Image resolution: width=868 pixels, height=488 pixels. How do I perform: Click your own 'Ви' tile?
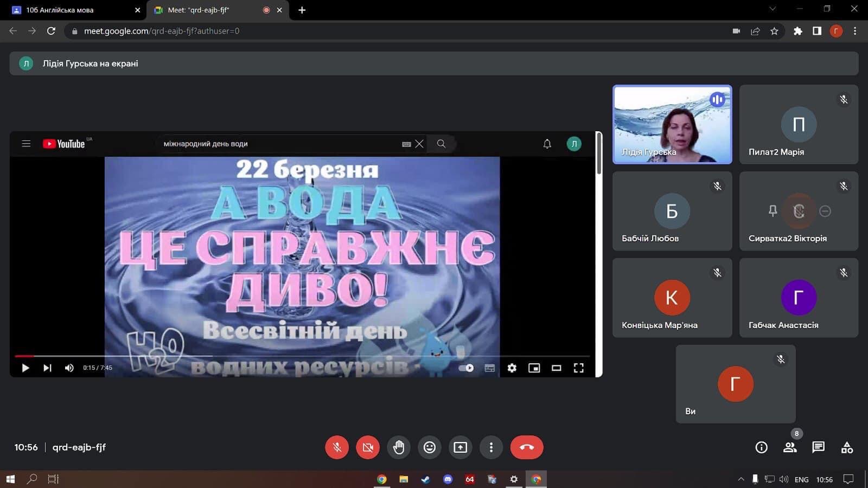tap(736, 384)
